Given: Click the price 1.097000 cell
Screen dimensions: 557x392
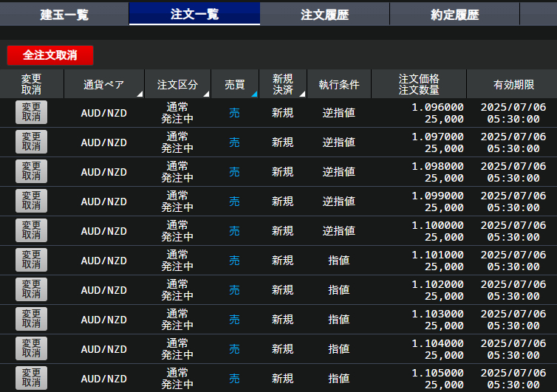Looking at the screenshot, I should pos(437,137).
